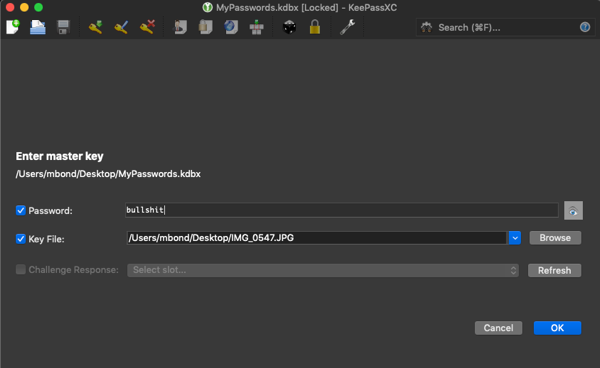
Task: Edit entry key with pencil icon
Action: (121, 27)
